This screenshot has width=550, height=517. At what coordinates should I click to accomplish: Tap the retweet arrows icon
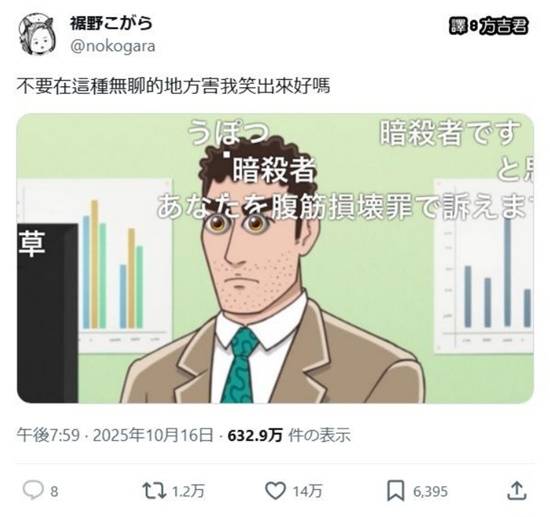154,491
